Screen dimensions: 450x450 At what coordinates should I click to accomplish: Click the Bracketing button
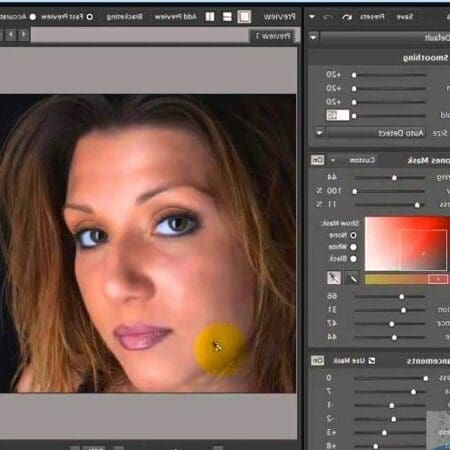coord(125,17)
